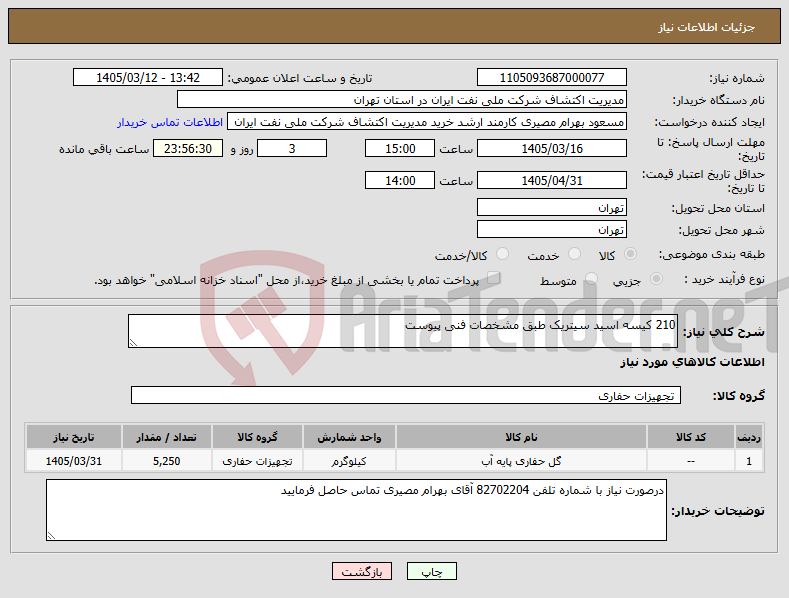The height and width of the screenshot is (598, 789).
Task: Select the کالا radio button
Action: click(x=630, y=254)
